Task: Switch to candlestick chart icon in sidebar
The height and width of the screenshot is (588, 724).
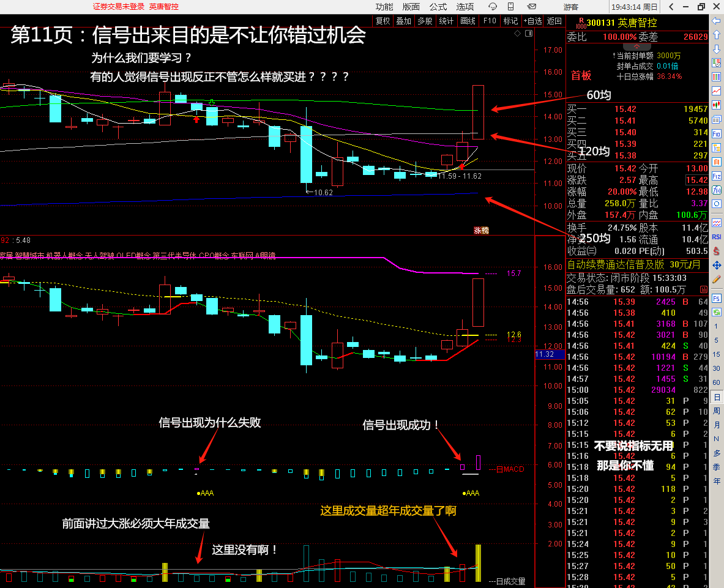Action: [716, 105]
